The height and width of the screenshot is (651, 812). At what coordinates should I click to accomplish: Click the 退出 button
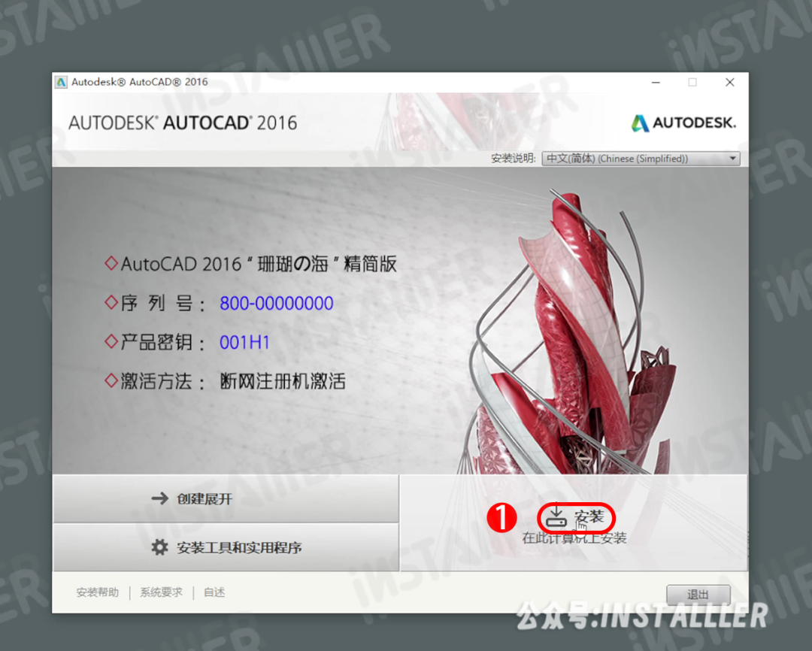698,595
